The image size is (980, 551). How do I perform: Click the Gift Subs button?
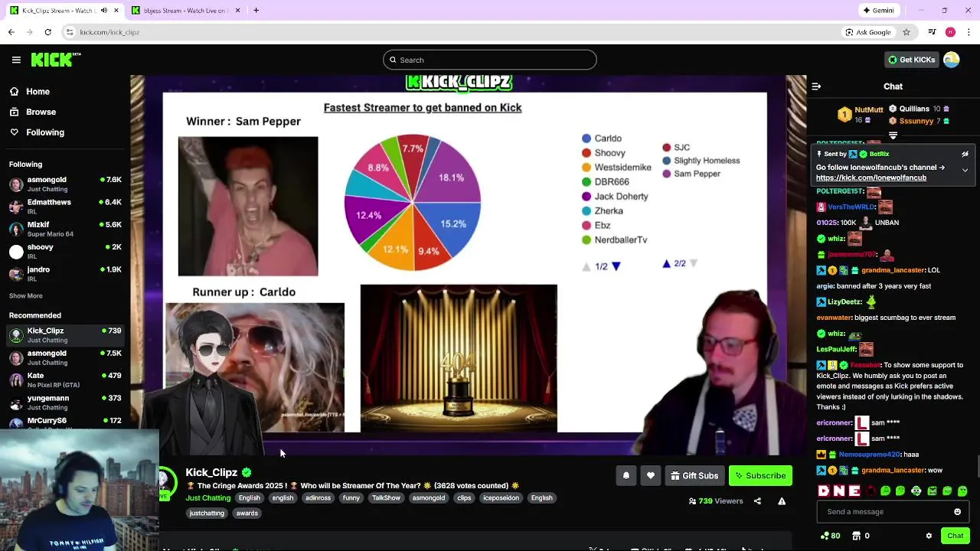[x=694, y=476]
